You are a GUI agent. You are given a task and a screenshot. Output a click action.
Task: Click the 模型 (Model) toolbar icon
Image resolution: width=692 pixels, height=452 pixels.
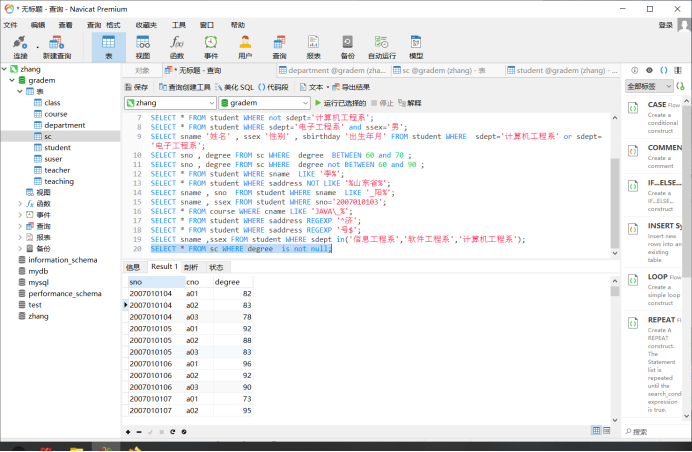pyautogui.click(x=416, y=48)
